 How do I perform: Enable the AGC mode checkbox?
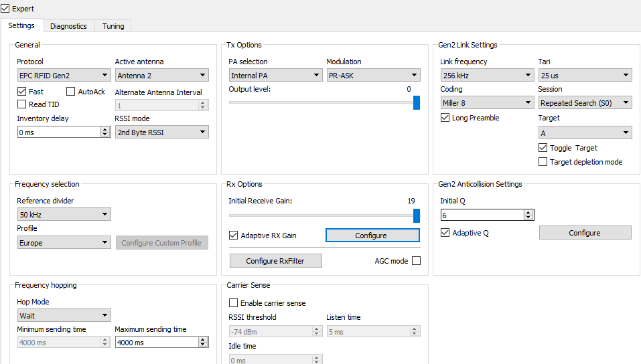pos(416,261)
